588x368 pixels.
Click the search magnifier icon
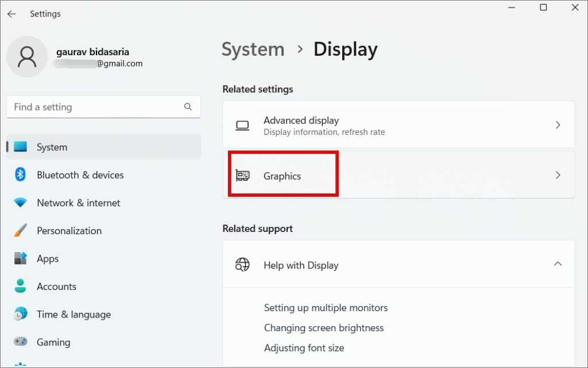pos(188,107)
